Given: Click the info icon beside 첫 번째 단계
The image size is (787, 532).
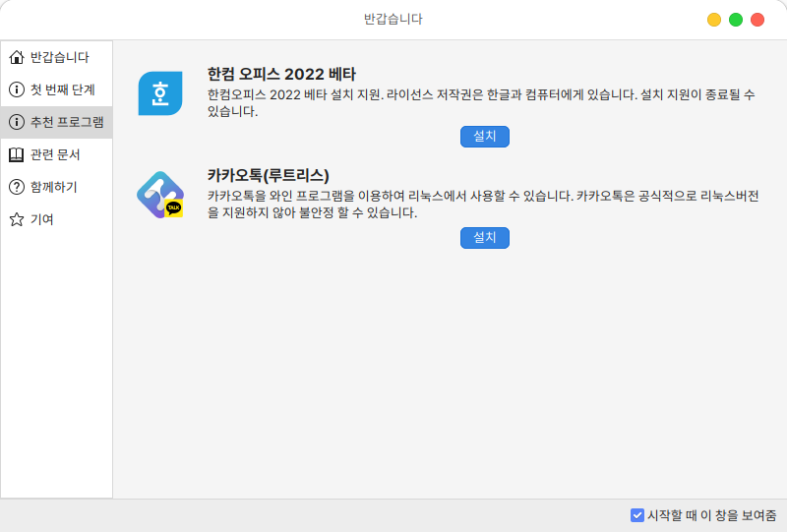Looking at the screenshot, I should [x=16, y=89].
